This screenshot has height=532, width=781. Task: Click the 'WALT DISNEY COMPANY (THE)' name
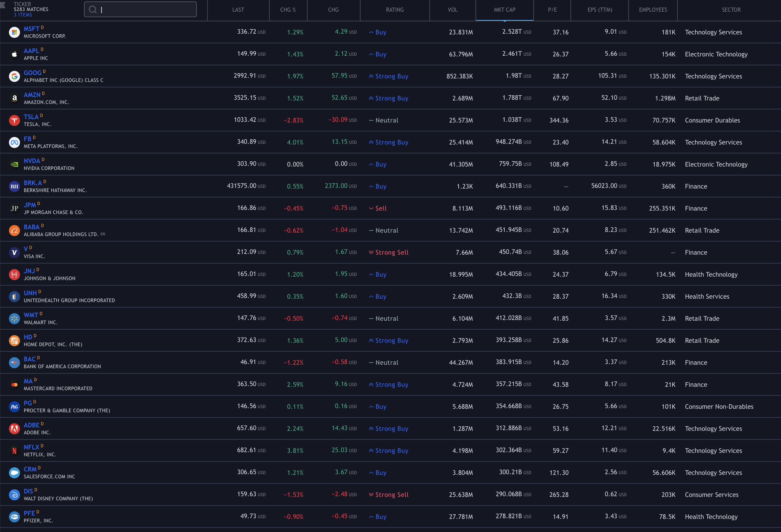[58, 499]
